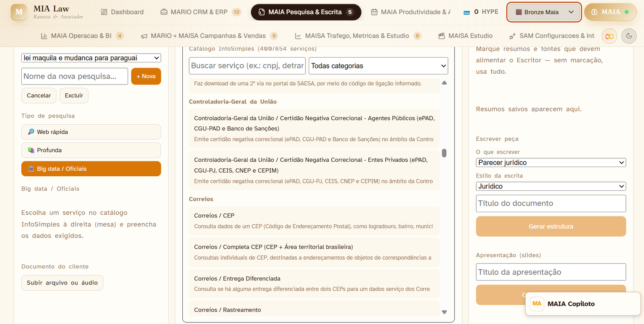Image resolution: width=644 pixels, height=324 pixels.
Task: Open the Parecer jurídico dropdown
Action: [551, 163]
